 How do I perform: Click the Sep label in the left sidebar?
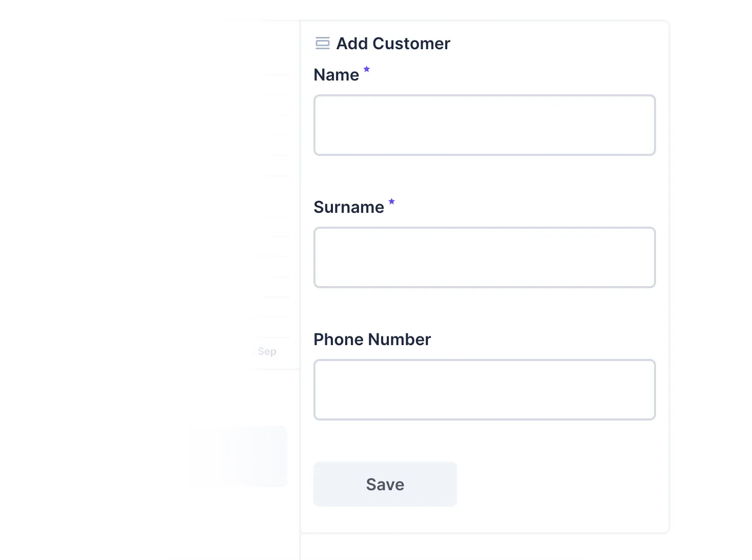(x=267, y=351)
